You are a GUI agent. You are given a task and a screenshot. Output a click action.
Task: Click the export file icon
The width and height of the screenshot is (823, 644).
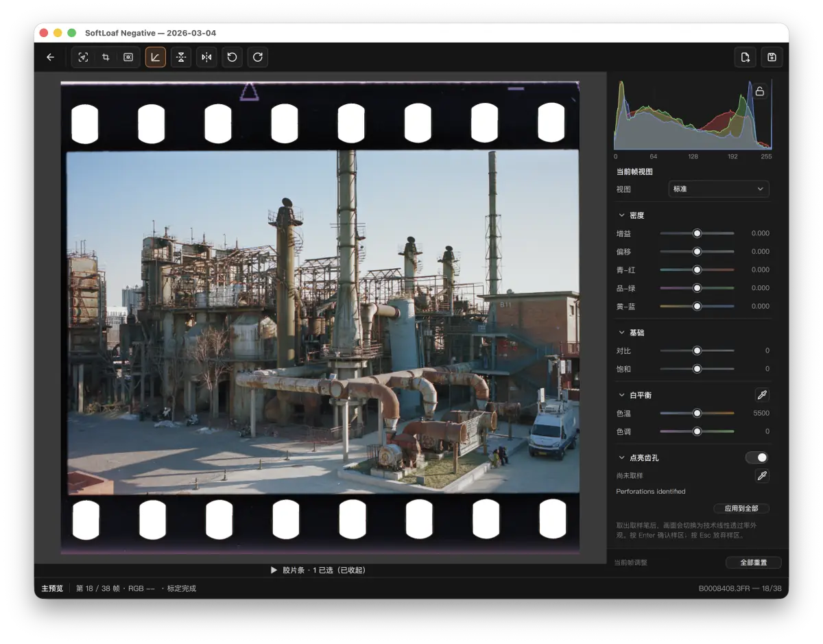point(745,57)
